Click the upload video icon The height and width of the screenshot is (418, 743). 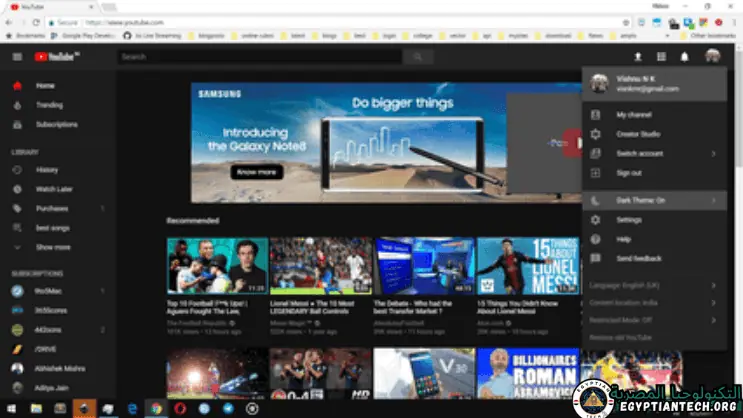(637, 57)
